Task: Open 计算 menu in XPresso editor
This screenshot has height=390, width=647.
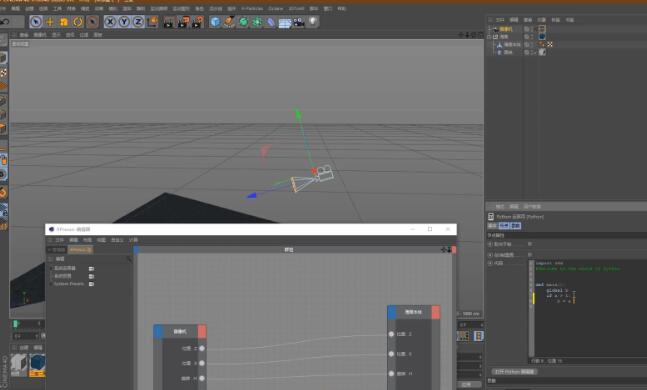Action: pyautogui.click(x=133, y=240)
